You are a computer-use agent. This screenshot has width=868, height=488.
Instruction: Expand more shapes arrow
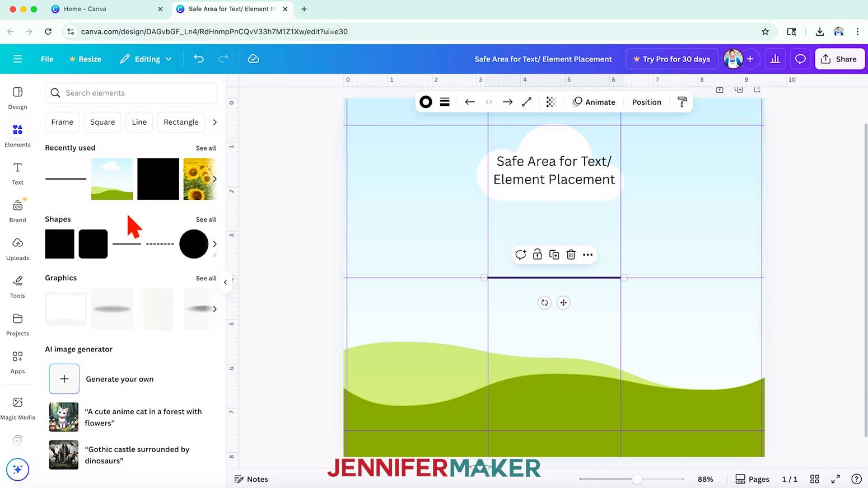(214, 244)
